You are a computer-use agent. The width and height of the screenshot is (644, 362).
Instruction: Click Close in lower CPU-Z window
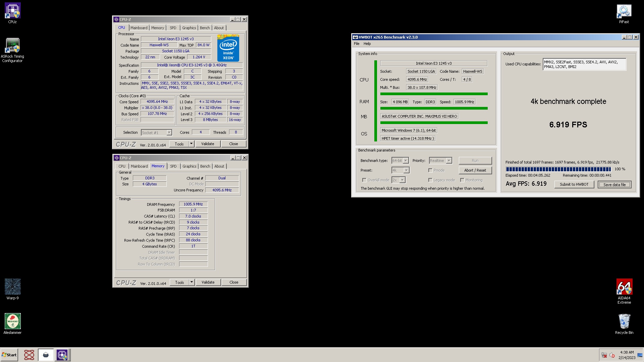point(234,282)
